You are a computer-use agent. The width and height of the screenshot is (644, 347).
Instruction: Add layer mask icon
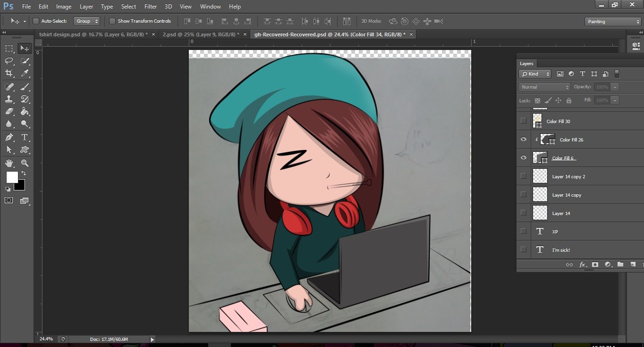coord(595,264)
